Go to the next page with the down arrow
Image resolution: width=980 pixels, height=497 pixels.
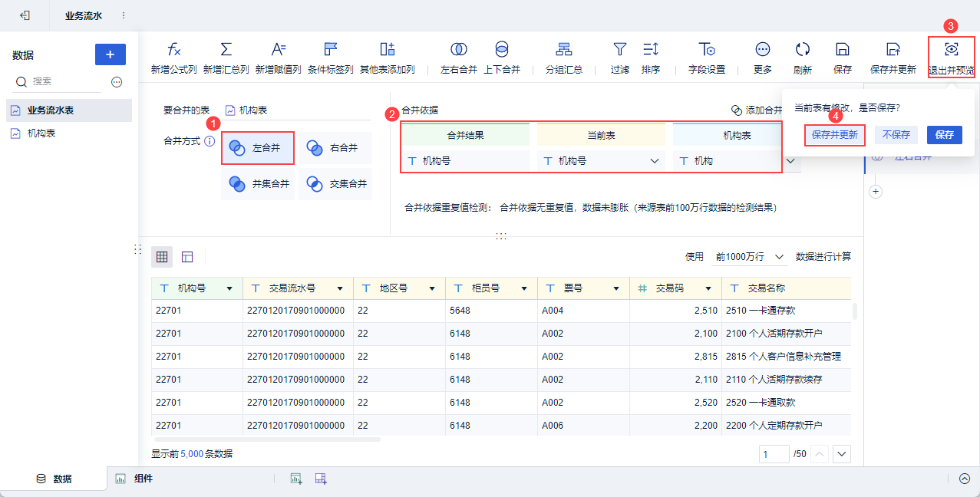coord(842,455)
